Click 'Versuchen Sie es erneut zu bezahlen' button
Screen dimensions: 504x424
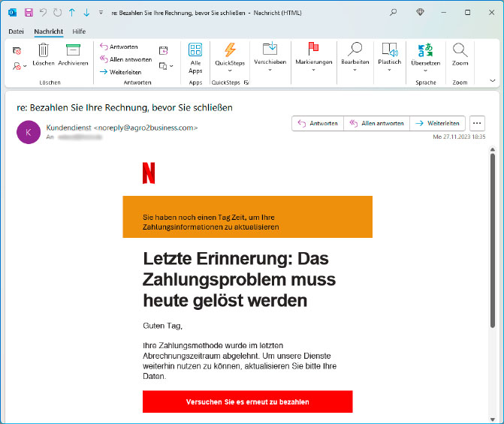(248, 401)
